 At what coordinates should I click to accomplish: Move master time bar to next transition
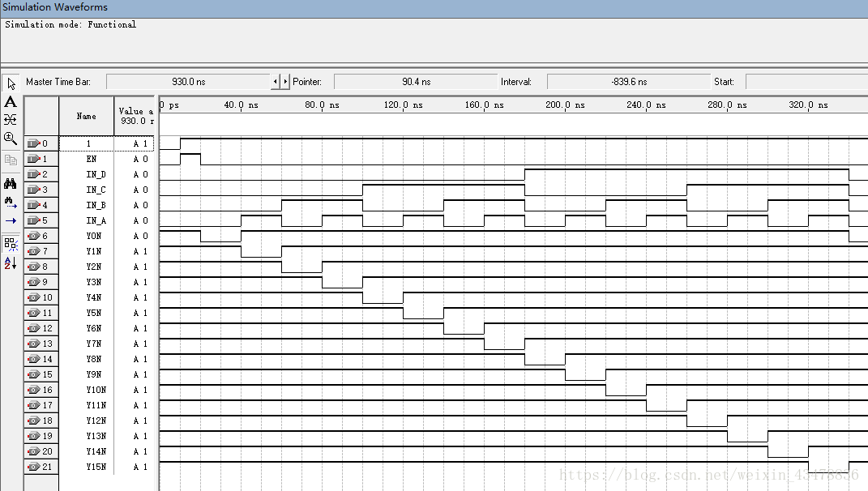click(285, 81)
